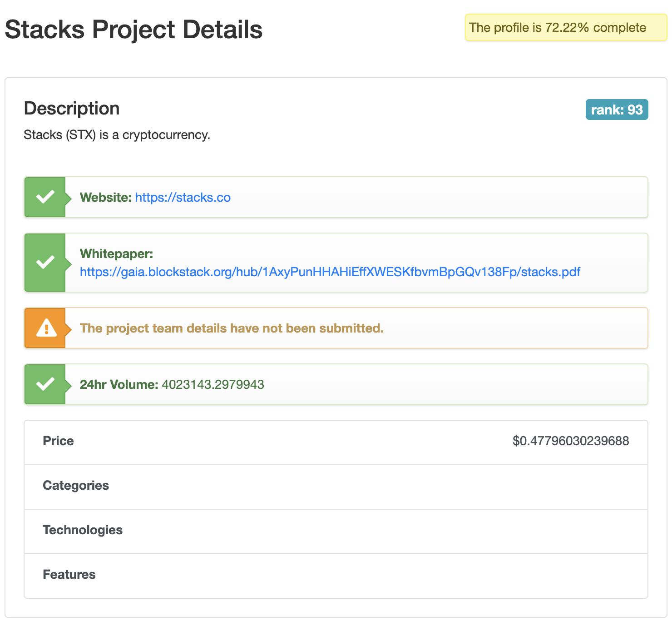Click the 'Website:' label
This screenshot has height=626, width=672.
[106, 198]
